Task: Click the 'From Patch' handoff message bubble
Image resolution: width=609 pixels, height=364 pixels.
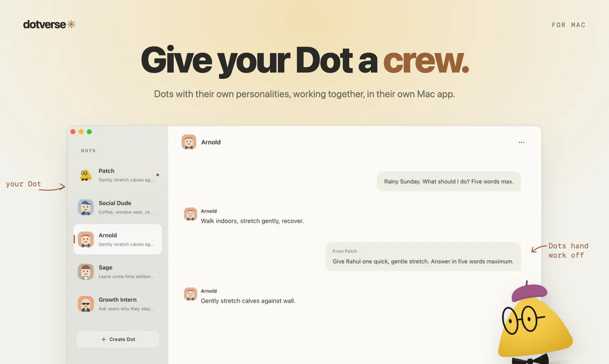Action: (x=423, y=257)
